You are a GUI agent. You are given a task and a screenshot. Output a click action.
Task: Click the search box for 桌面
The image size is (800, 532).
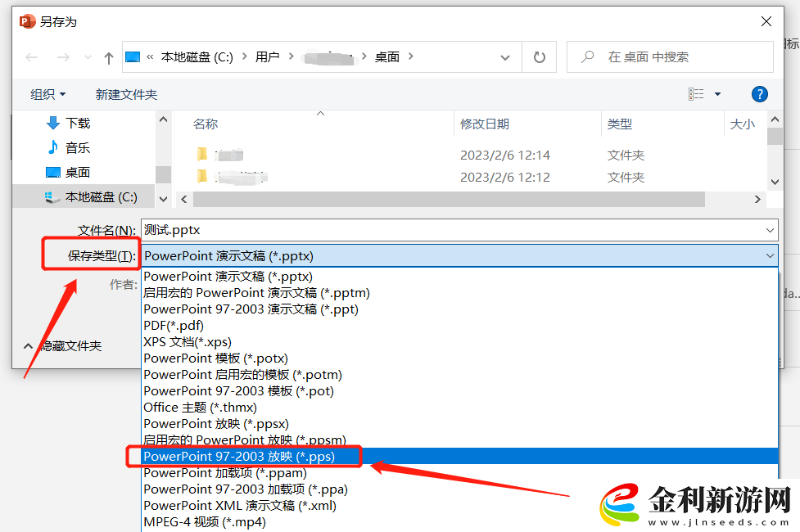(x=670, y=56)
